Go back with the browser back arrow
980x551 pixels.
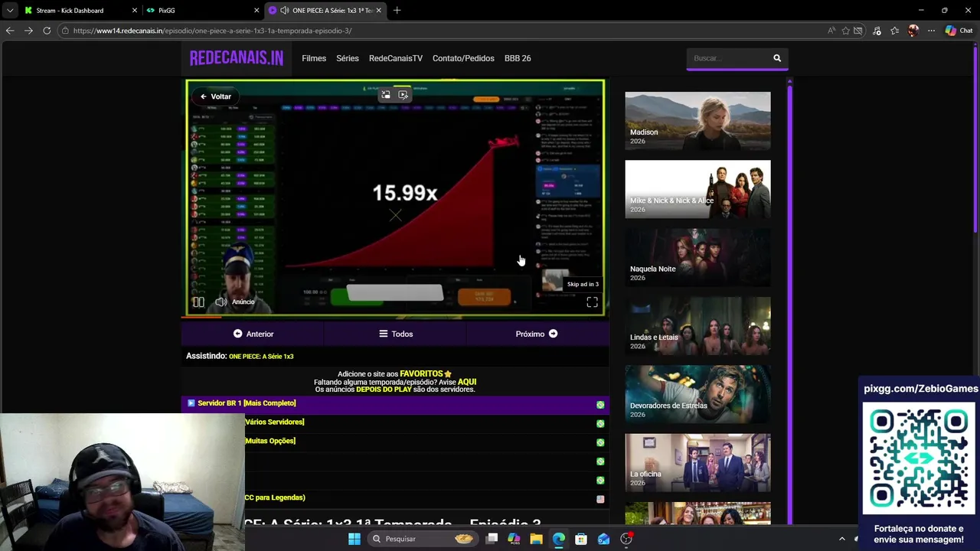click(x=10, y=31)
